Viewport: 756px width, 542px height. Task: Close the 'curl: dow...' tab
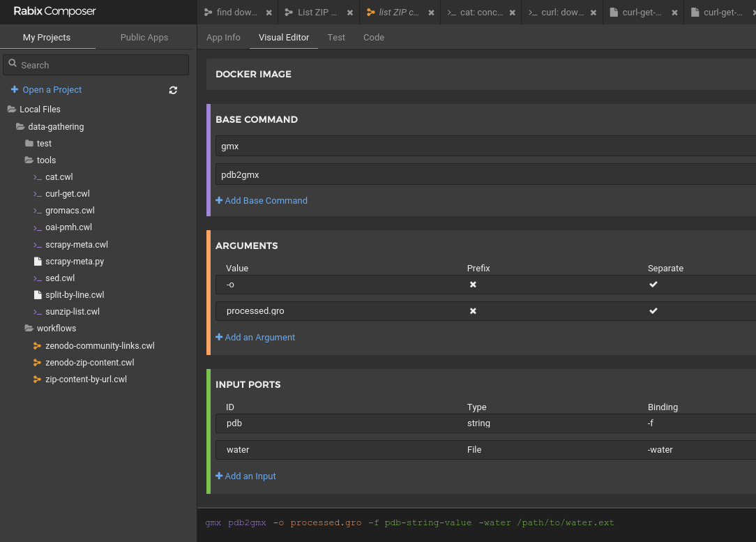593,13
